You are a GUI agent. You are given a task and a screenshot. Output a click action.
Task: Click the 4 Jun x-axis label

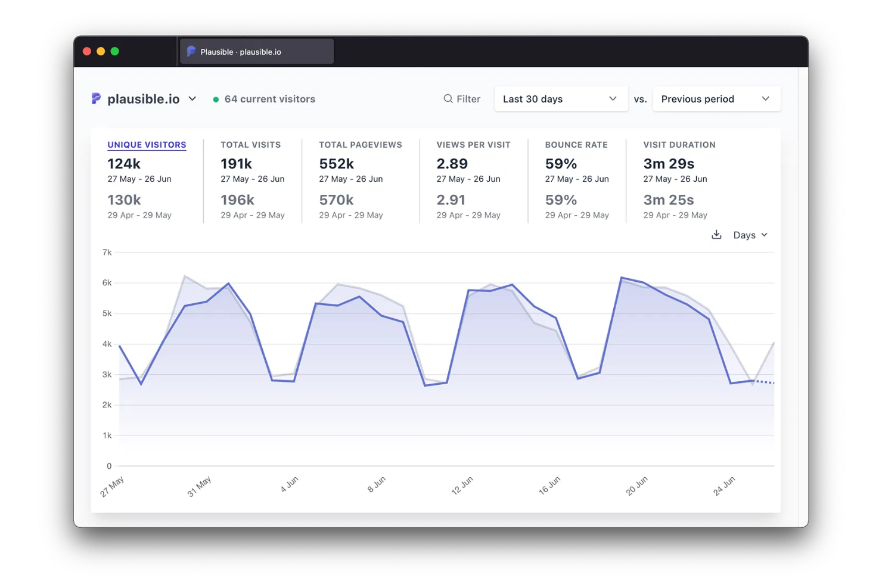[289, 484]
